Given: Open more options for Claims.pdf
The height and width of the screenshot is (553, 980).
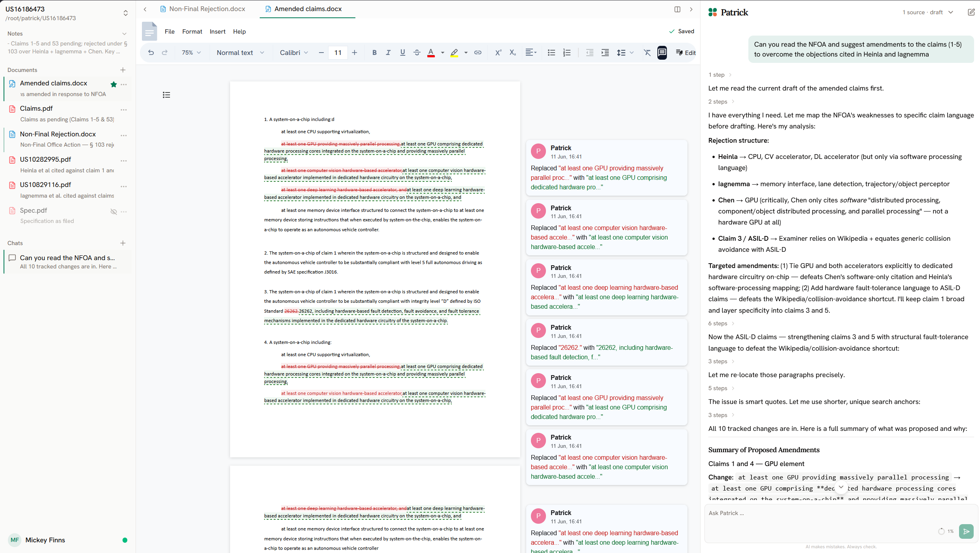Looking at the screenshot, I should coord(124,109).
